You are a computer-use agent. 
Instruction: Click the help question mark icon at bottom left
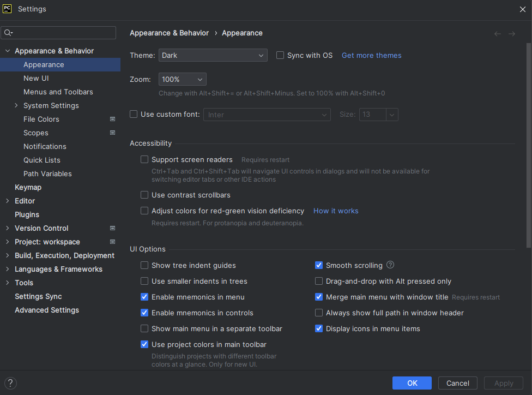point(10,383)
